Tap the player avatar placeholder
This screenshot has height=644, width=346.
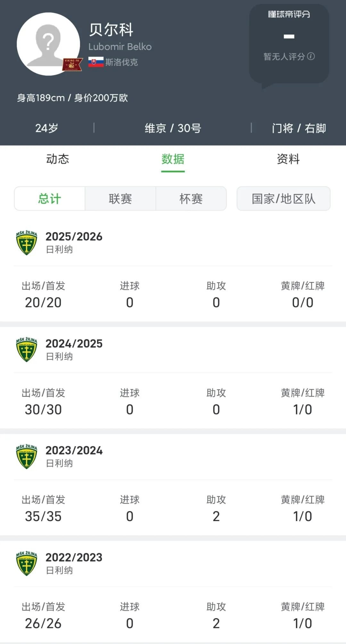(48, 44)
